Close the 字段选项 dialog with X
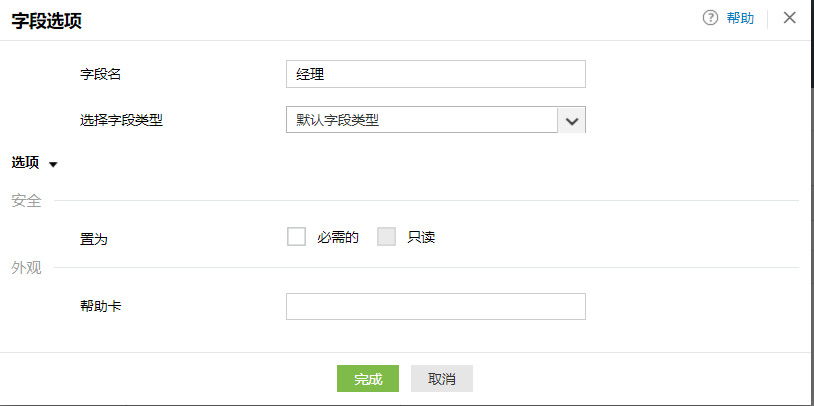The width and height of the screenshot is (814, 406). point(790,18)
